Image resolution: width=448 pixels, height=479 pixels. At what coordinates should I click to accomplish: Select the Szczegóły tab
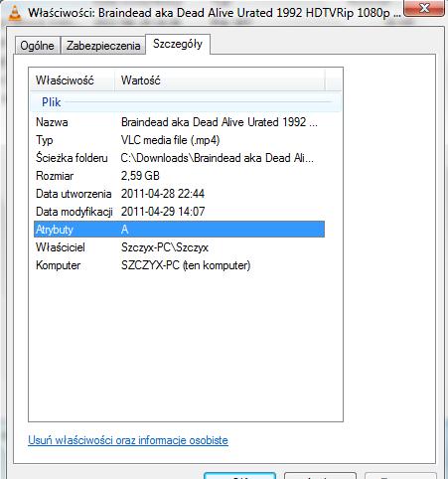tap(178, 44)
